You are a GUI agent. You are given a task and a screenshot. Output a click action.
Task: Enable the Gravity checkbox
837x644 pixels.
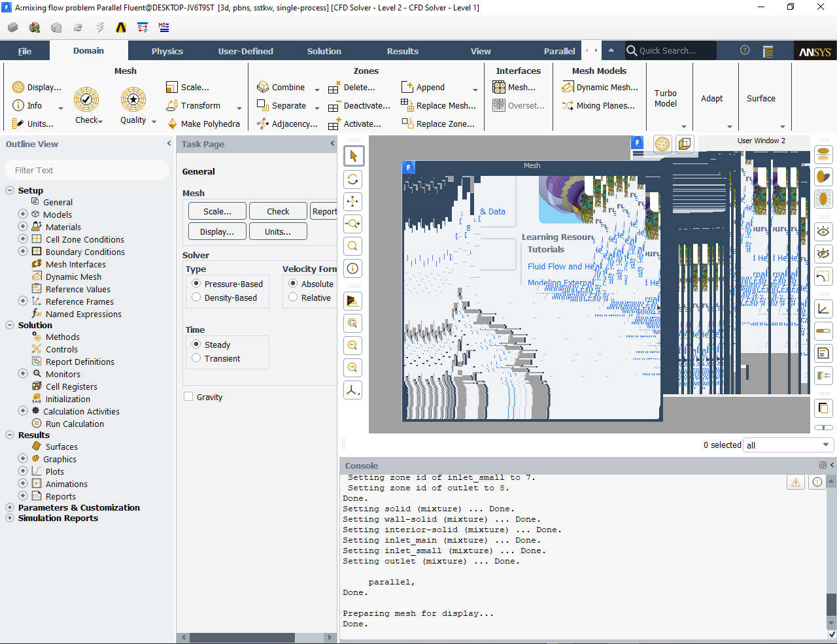tap(189, 397)
